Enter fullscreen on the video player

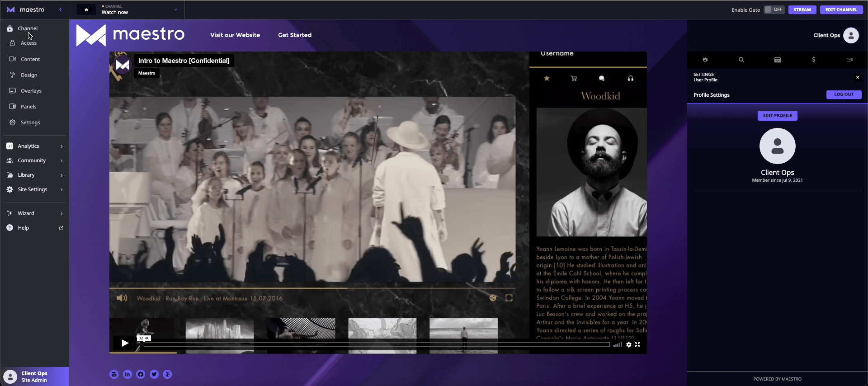637,344
